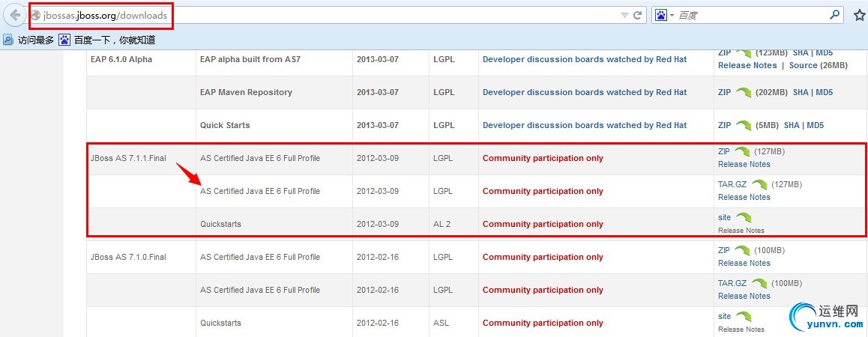Click globe site identity icon in address bar
The image size is (868, 337).
[x=36, y=16]
